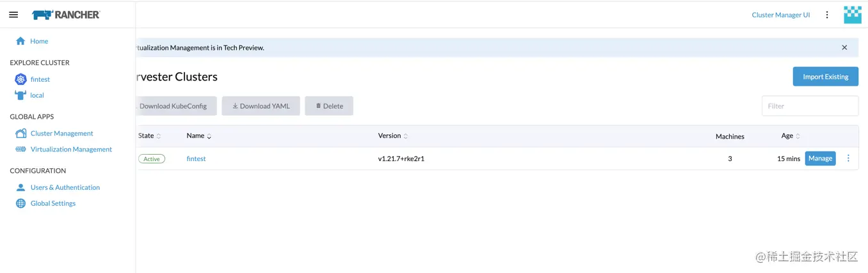Click the Global Settings globe icon

tap(20, 203)
